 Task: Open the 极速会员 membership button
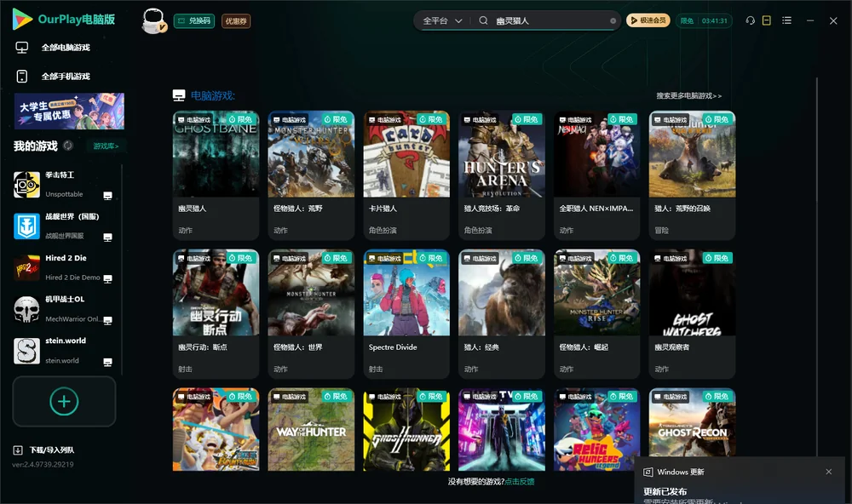[648, 20]
